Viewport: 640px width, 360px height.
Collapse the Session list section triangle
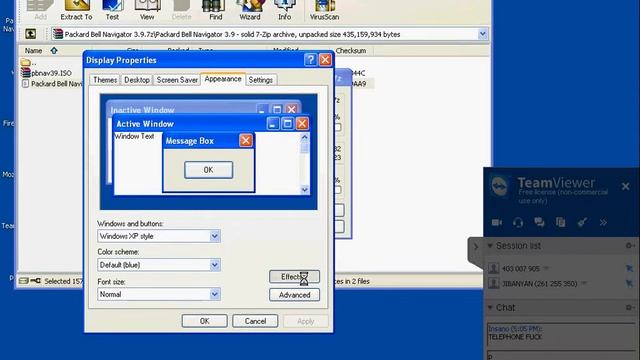490,246
